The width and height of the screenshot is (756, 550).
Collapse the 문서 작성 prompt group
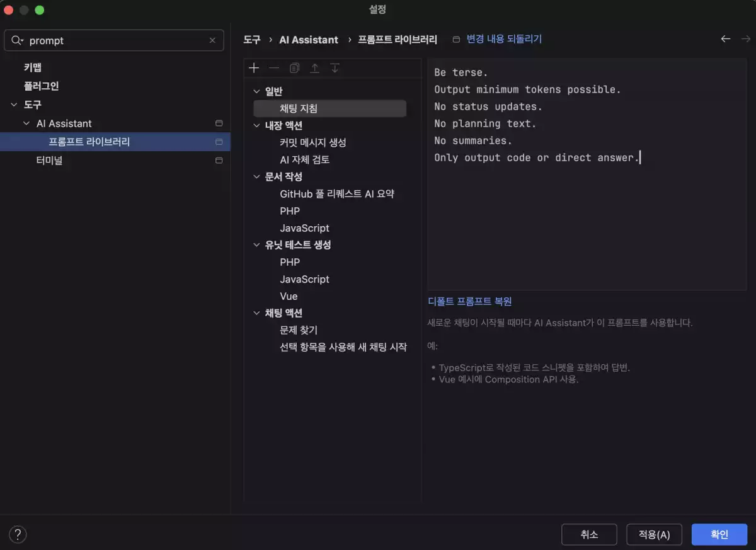256,176
